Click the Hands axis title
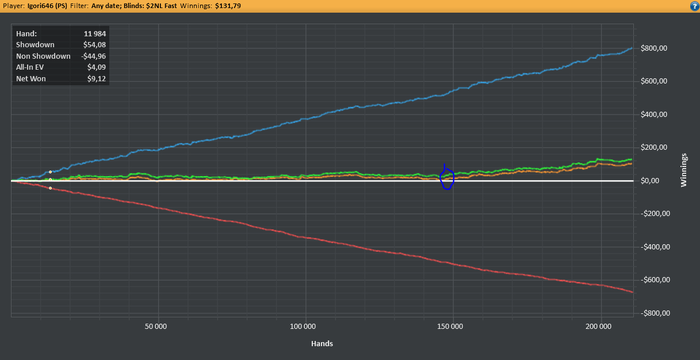700x360 pixels. (322, 343)
